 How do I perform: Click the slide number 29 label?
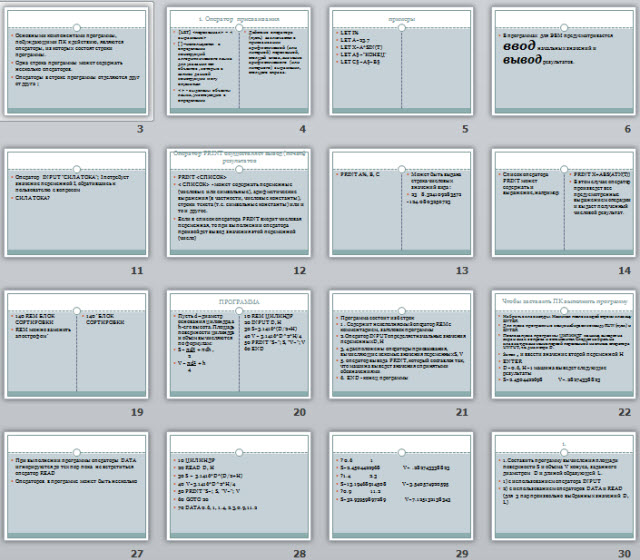tap(461, 553)
